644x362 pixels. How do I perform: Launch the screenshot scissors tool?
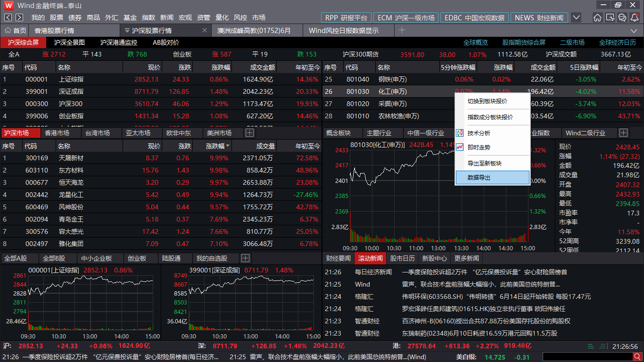610,17
